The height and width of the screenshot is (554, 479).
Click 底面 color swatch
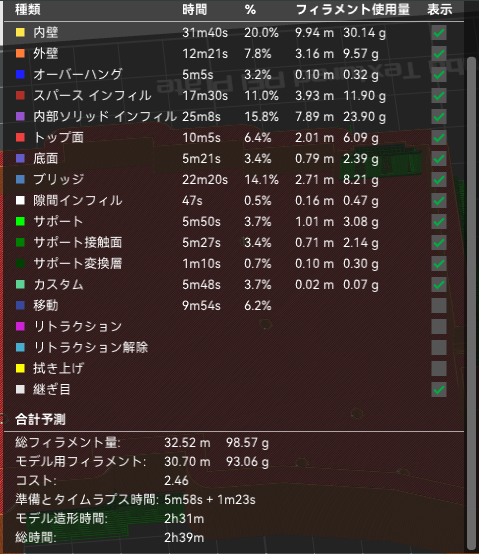[x=20, y=158]
